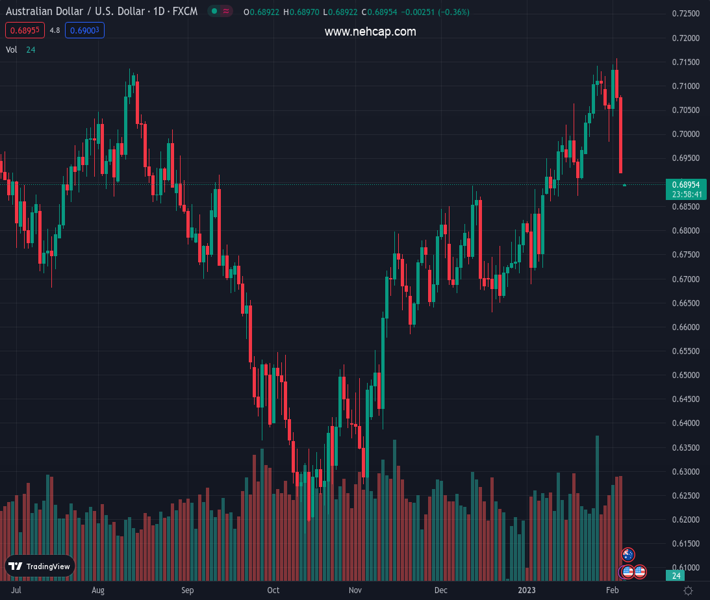Open chart settings gear icon

point(688,591)
